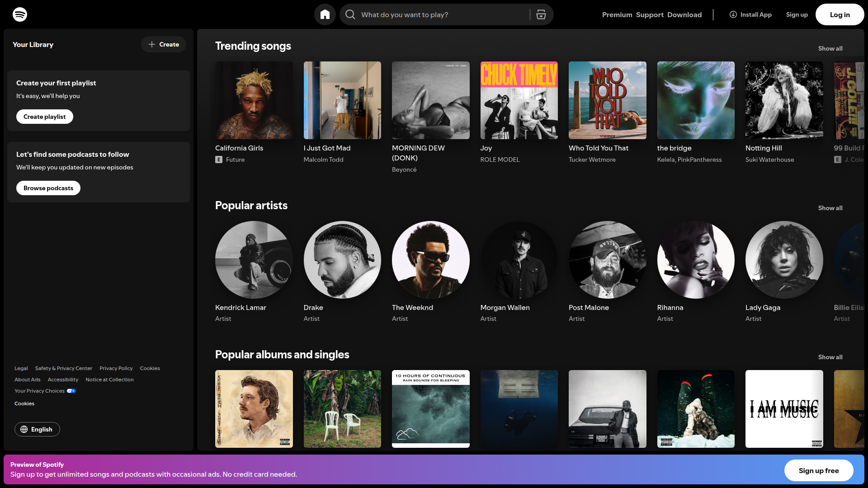
Task: Show all Popular albums and singles
Action: (x=830, y=357)
